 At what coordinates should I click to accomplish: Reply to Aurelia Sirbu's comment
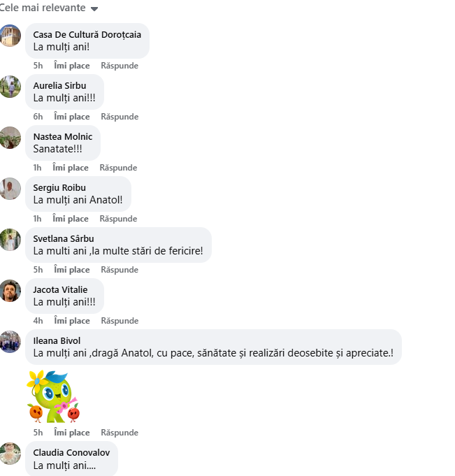(120, 117)
